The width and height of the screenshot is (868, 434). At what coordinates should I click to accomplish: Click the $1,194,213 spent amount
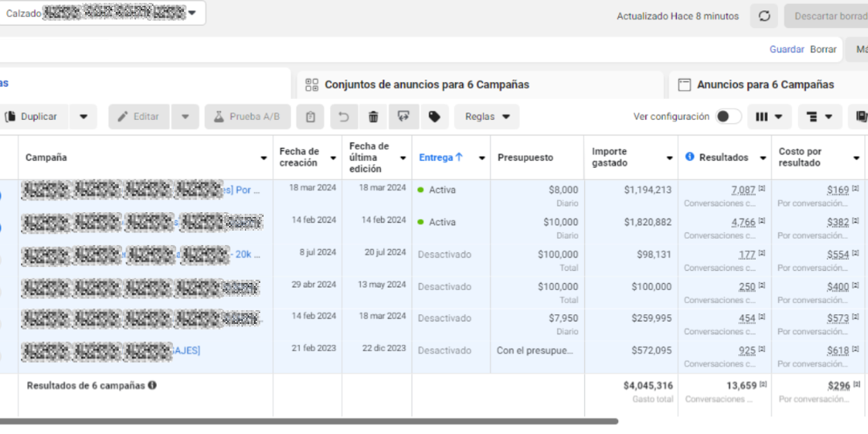coord(648,190)
